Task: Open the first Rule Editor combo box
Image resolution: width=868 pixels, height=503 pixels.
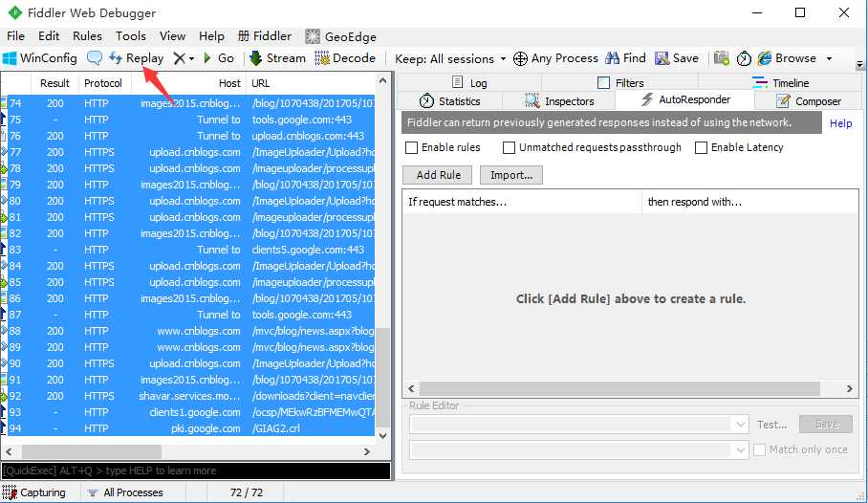Action: click(579, 425)
